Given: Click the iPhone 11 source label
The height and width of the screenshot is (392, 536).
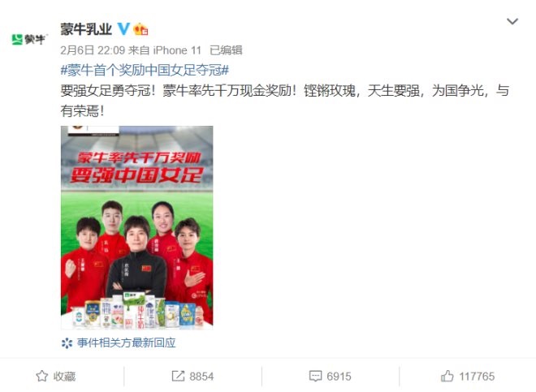Looking at the screenshot, I should (177, 50).
